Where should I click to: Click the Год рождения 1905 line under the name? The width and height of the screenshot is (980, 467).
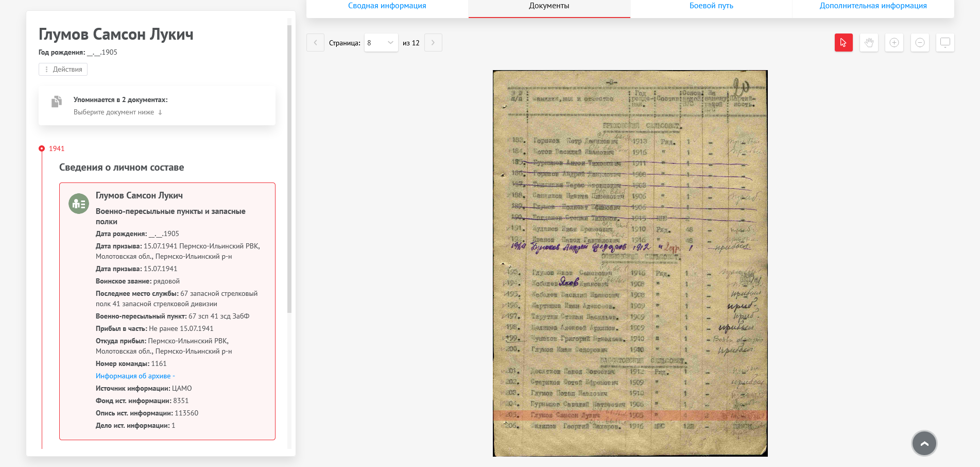78,52
